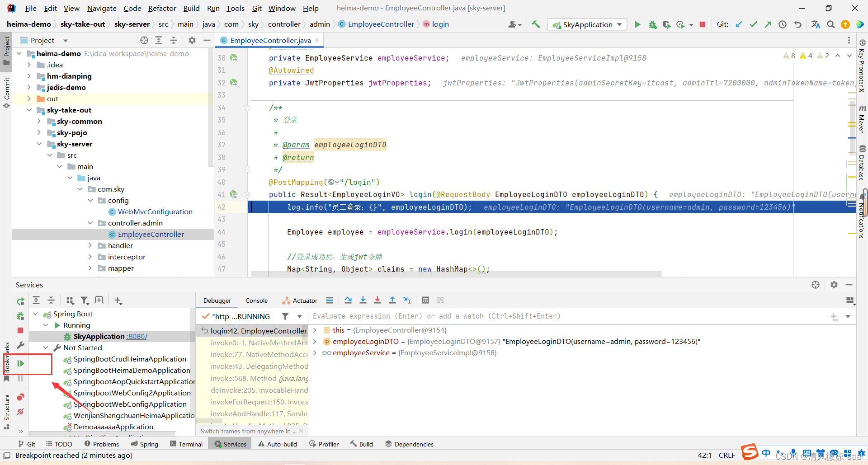This screenshot has height=465, width=868.
Task: Toggle Commit tool window stripe button
Action: (x=6, y=92)
